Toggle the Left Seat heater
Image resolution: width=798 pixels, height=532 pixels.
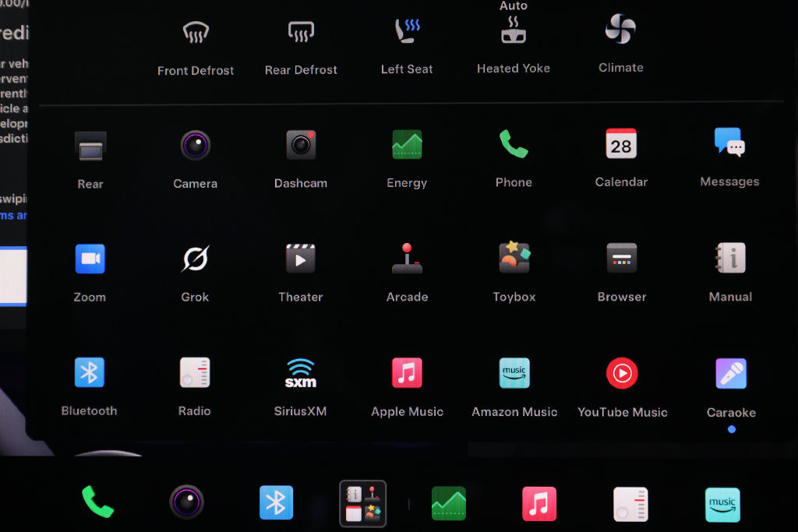pyautogui.click(x=407, y=31)
